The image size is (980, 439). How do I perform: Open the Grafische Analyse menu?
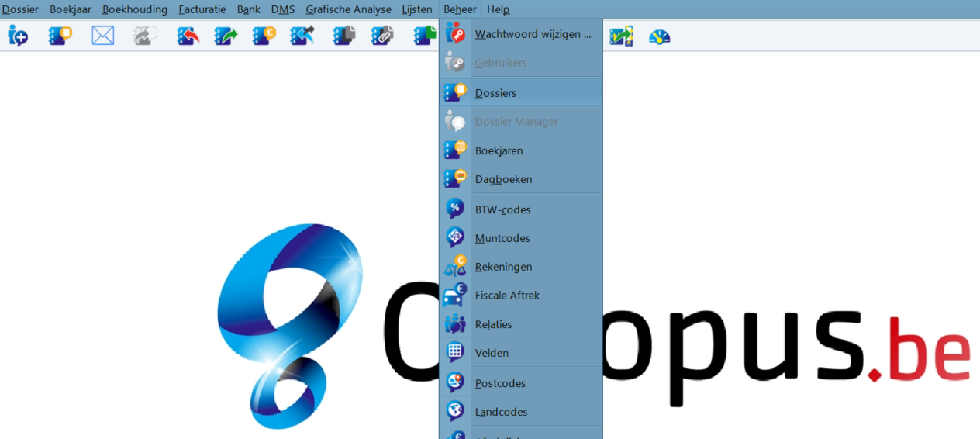tap(348, 9)
